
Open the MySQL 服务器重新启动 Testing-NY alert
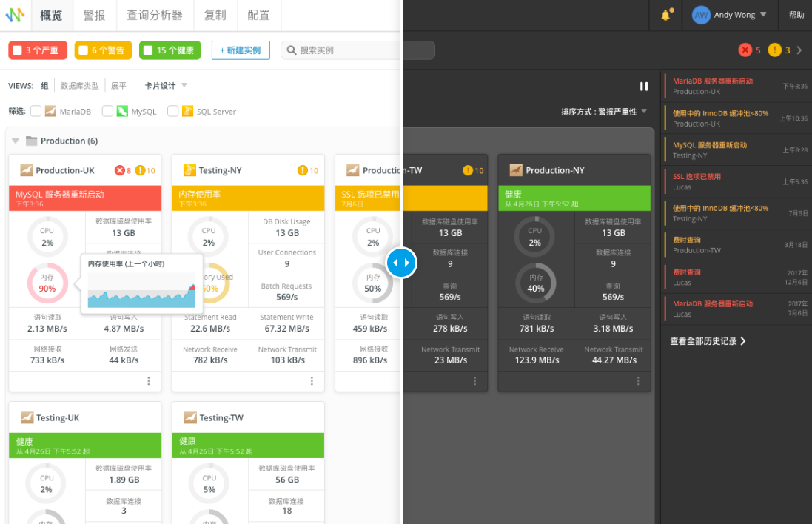click(x=739, y=150)
